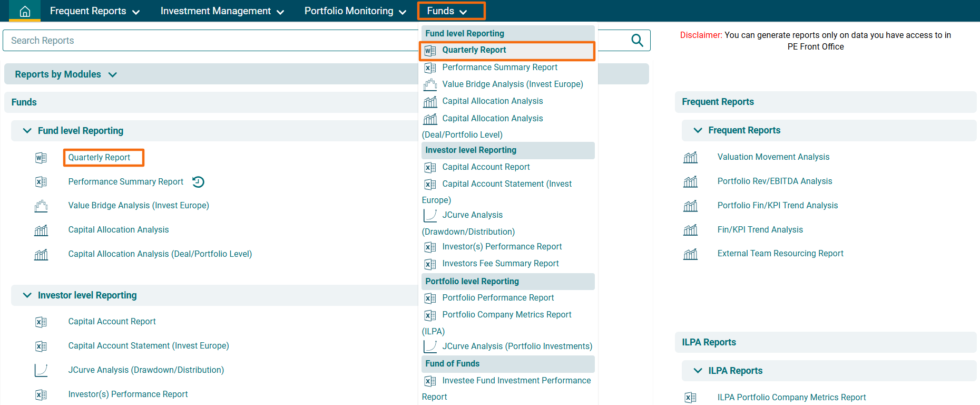Click the Home icon in navigation bar
The width and height of the screenshot is (980, 405).
pos(25,11)
